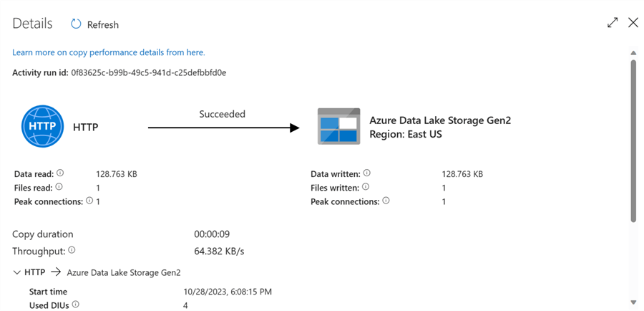This screenshot has height=311, width=644.
Task: Expand the Details pane to full size
Action: pos(613,23)
